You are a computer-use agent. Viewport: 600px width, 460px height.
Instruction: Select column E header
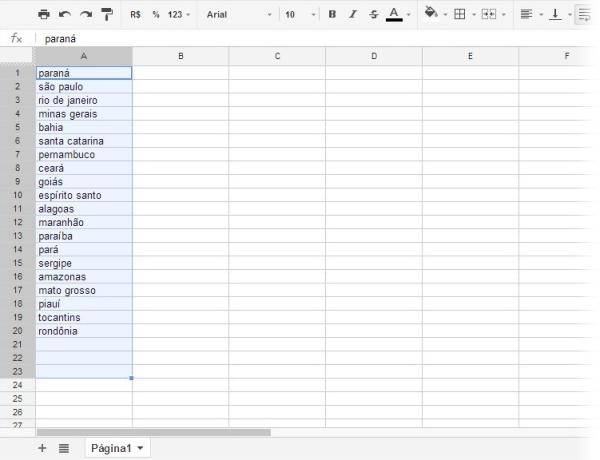(x=470, y=56)
